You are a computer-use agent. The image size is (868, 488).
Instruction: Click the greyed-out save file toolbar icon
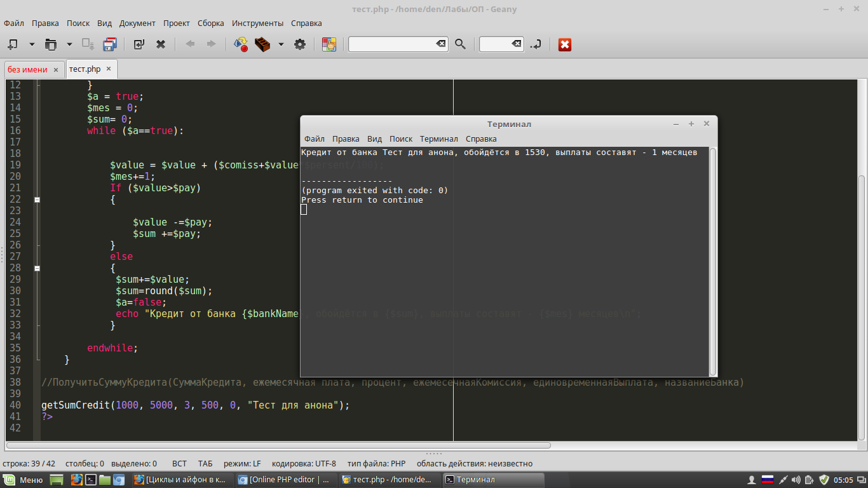88,44
